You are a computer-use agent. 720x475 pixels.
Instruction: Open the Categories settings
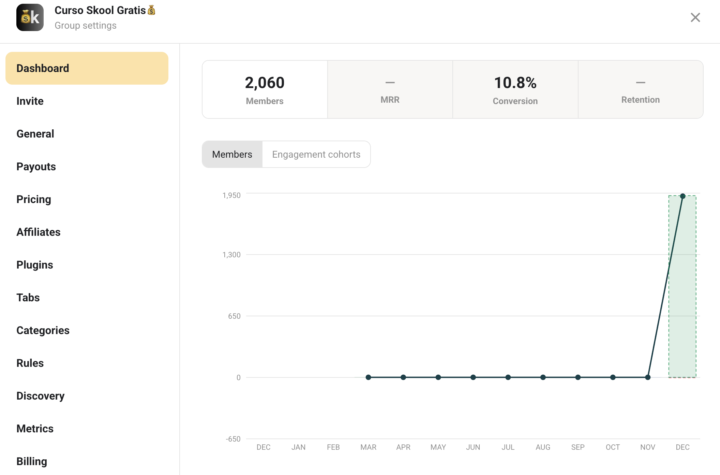tap(43, 330)
